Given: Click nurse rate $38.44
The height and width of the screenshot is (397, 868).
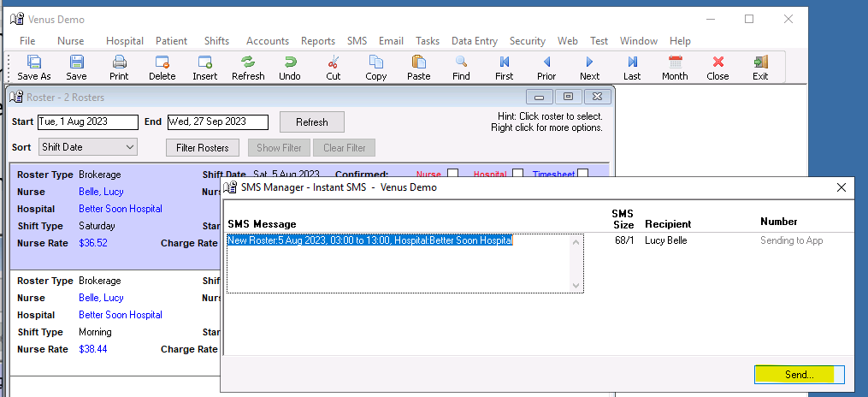Looking at the screenshot, I should 93,349.
